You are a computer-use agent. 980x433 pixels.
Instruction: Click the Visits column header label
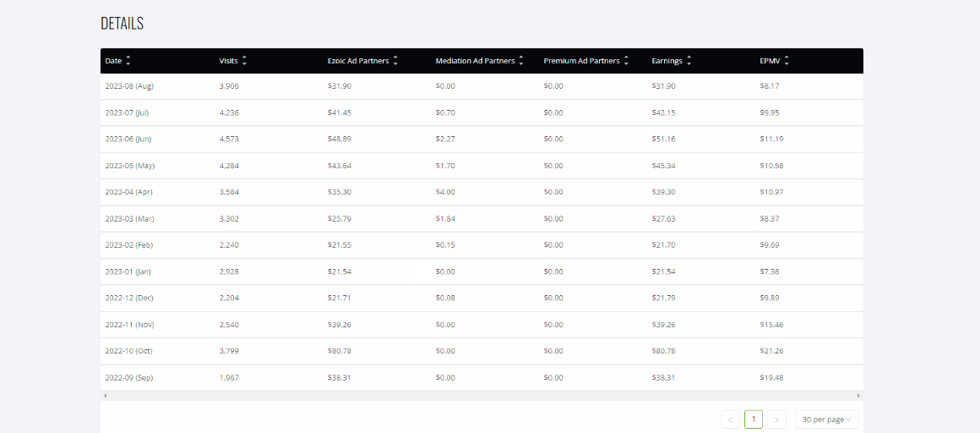coord(229,61)
